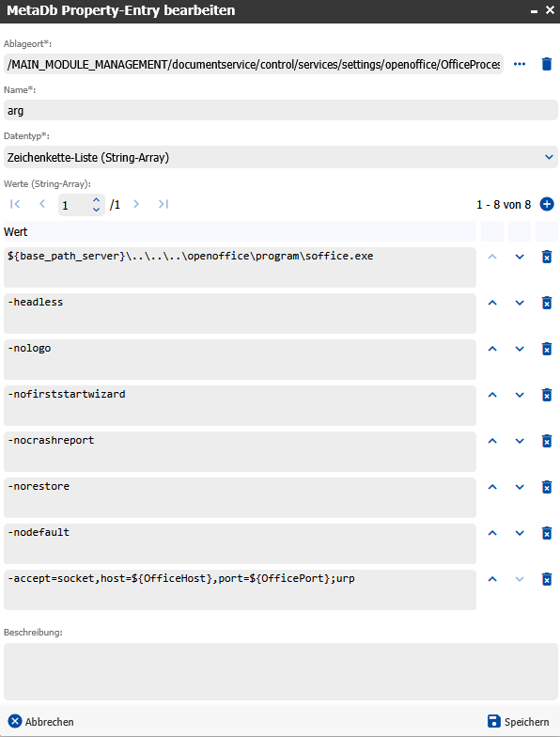Delete the -nocrashreport entry
Viewport: 560px width, 737px height.
coord(547,441)
